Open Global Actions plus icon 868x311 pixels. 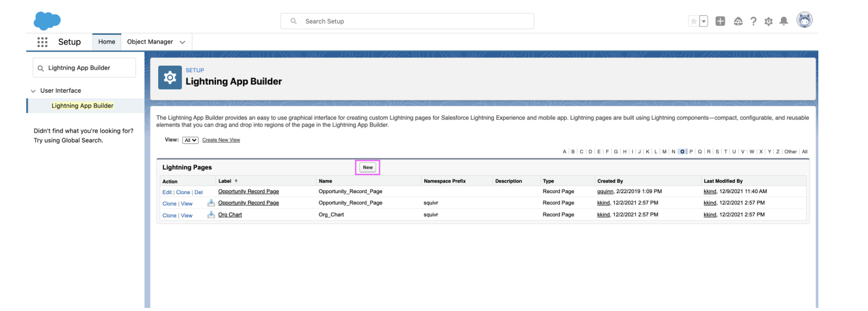coord(720,21)
